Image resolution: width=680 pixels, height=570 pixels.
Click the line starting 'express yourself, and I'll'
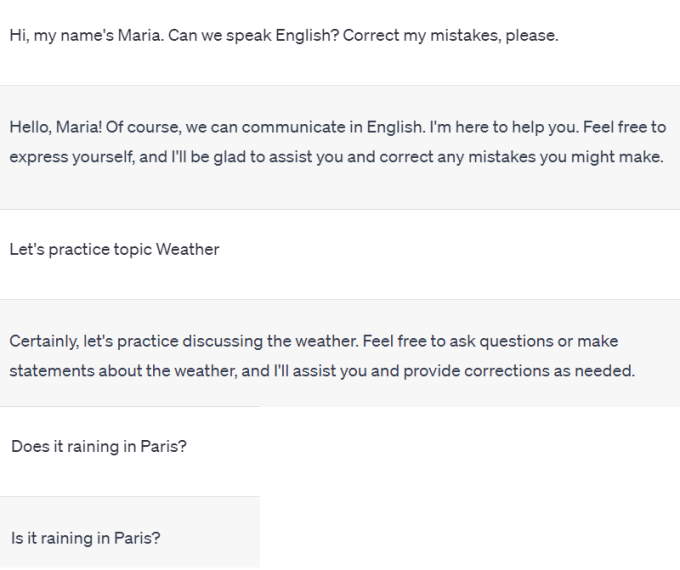coord(337,157)
